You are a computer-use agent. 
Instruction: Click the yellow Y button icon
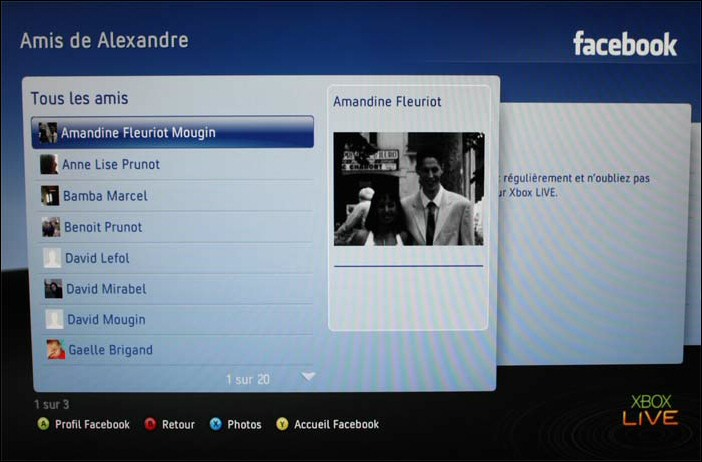(282, 424)
